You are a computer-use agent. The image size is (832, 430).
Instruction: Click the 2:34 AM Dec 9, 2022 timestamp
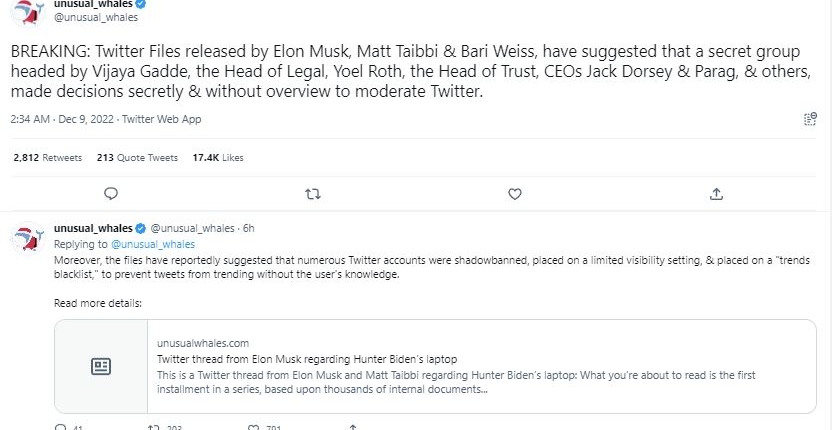point(60,119)
